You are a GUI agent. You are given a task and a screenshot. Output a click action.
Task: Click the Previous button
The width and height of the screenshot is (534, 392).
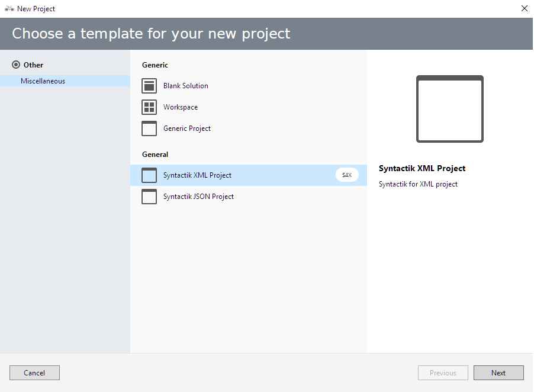tap(443, 373)
